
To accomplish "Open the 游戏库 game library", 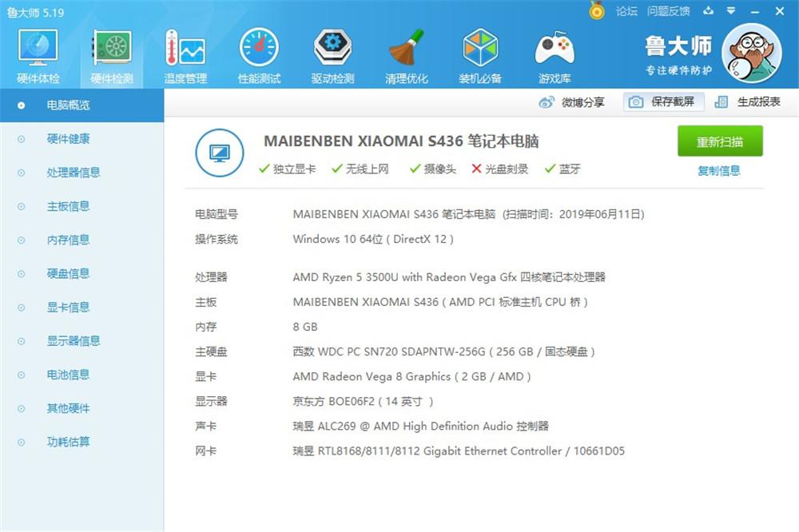I will point(554,53).
